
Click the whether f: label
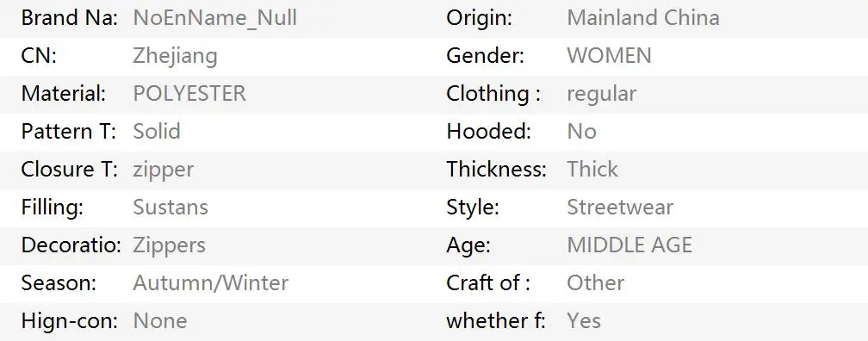(x=496, y=320)
